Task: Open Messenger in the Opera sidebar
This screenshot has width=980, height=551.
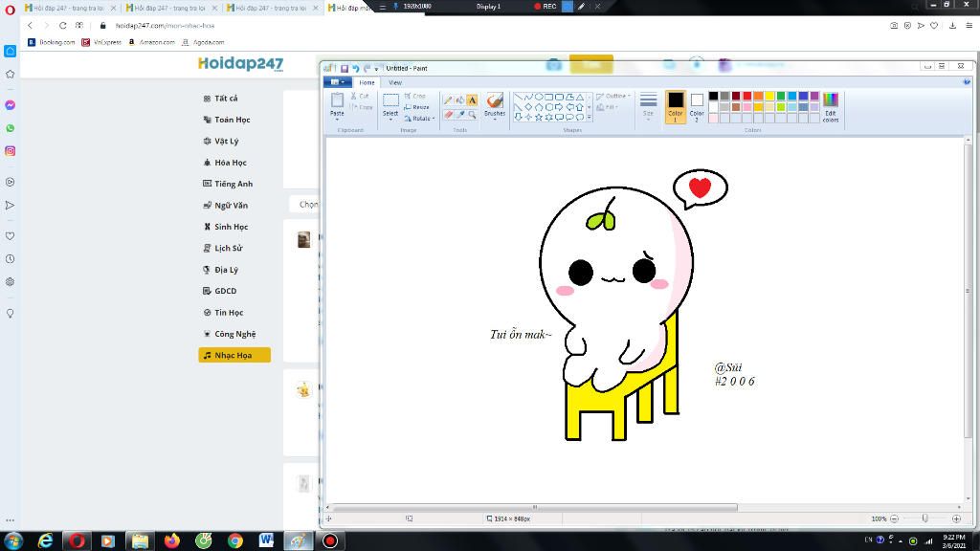Action: tap(10, 105)
